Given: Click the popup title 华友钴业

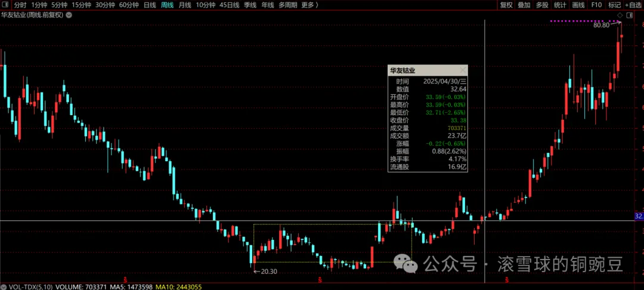Looking at the screenshot, I should [403, 70].
